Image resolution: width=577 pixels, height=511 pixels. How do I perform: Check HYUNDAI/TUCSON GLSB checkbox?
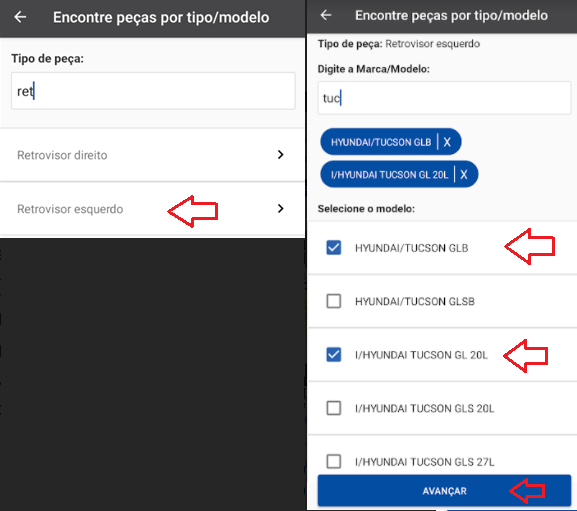[x=333, y=301]
